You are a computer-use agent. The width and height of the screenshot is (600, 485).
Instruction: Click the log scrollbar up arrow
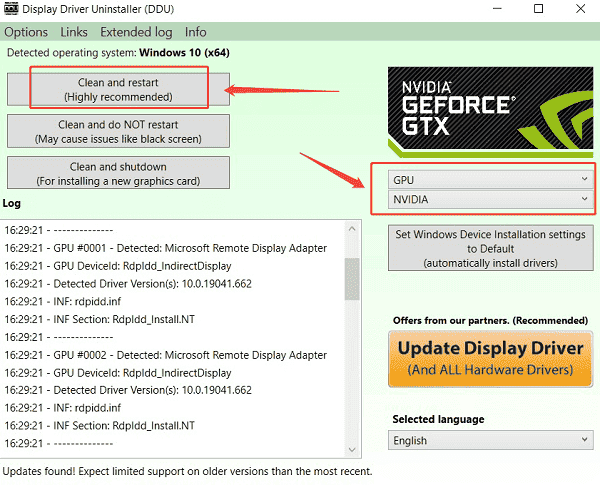352,229
